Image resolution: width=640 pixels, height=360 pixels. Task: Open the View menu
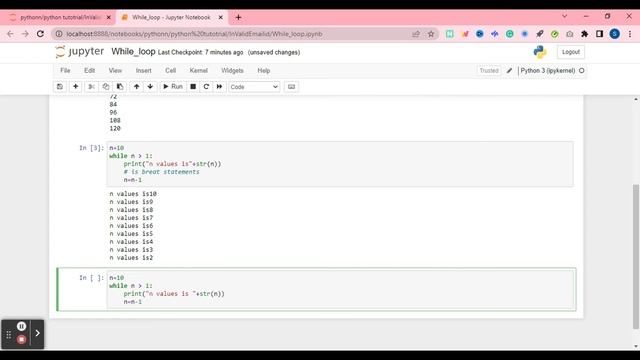tap(115, 71)
